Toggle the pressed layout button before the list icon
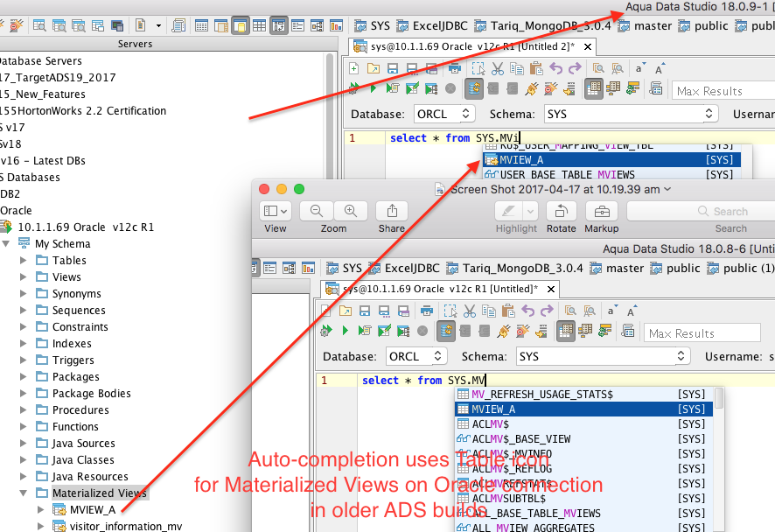Viewport: 775px width, 532px height. pos(279,25)
